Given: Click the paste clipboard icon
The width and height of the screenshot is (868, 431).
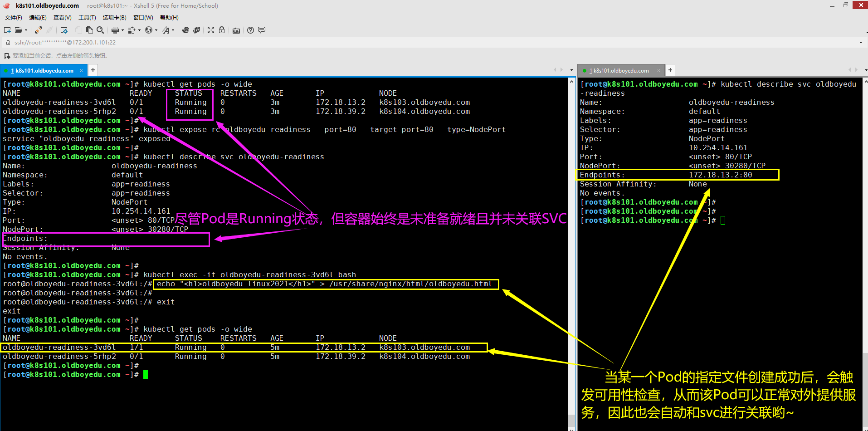Looking at the screenshot, I should pos(89,30).
